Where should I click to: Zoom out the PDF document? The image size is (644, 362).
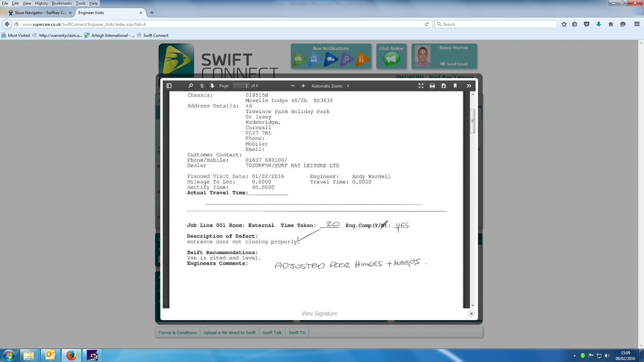(292, 86)
